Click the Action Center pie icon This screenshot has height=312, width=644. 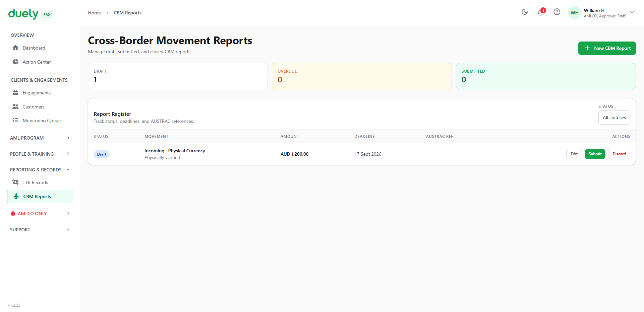pyautogui.click(x=15, y=62)
